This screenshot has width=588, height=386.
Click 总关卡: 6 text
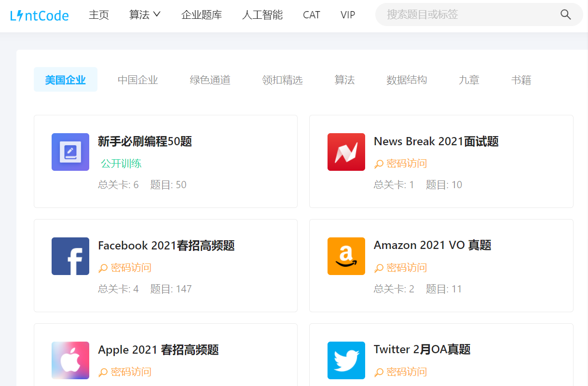118,185
